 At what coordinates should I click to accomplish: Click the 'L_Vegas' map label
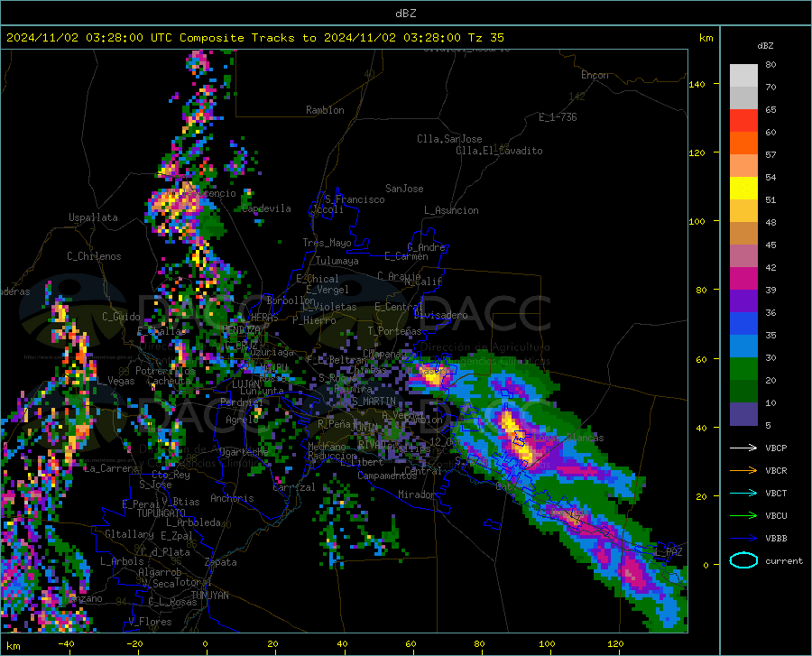(x=115, y=381)
